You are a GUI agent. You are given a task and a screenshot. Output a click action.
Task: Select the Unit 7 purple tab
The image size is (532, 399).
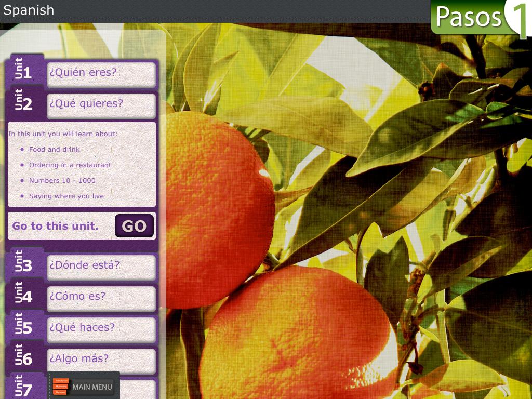pyautogui.click(x=25, y=386)
